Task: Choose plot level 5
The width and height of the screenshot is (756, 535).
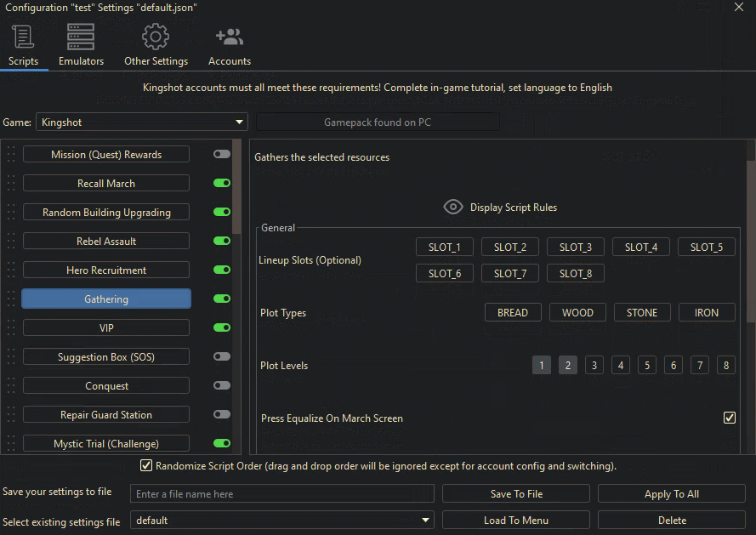Action: pyautogui.click(x=647, y=366)
